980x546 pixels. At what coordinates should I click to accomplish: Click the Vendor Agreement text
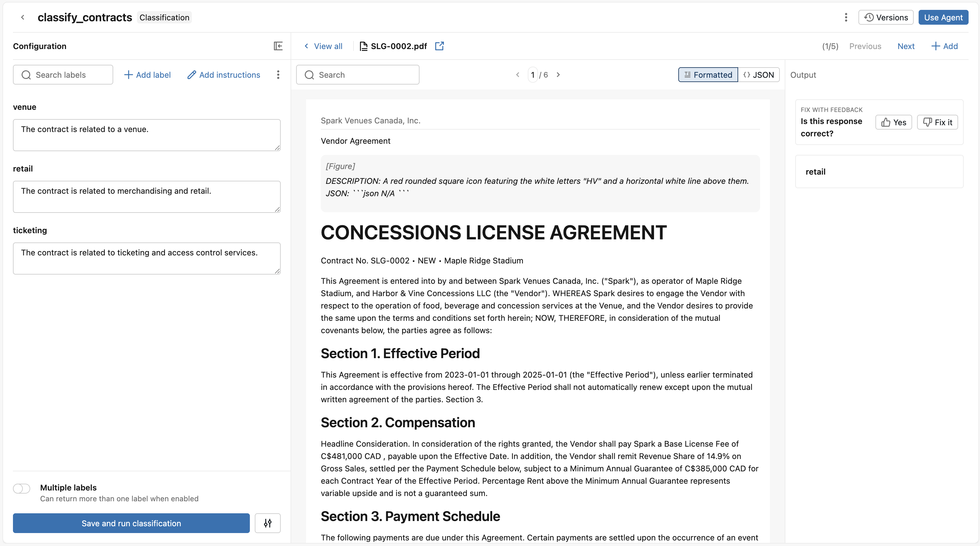[355, 141]
